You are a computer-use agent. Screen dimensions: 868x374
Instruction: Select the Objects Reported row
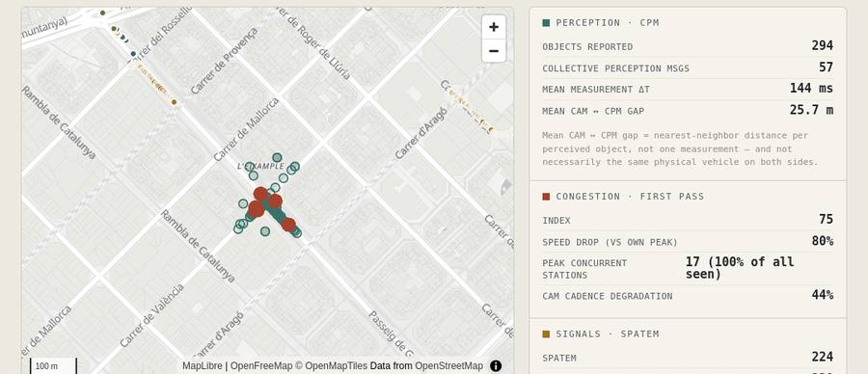pos(688,46)
